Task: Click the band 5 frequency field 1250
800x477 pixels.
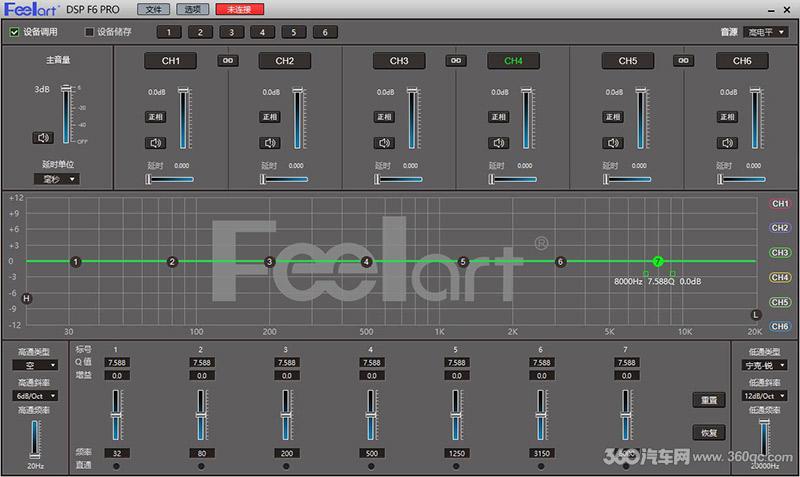Action: click(456, 453)
